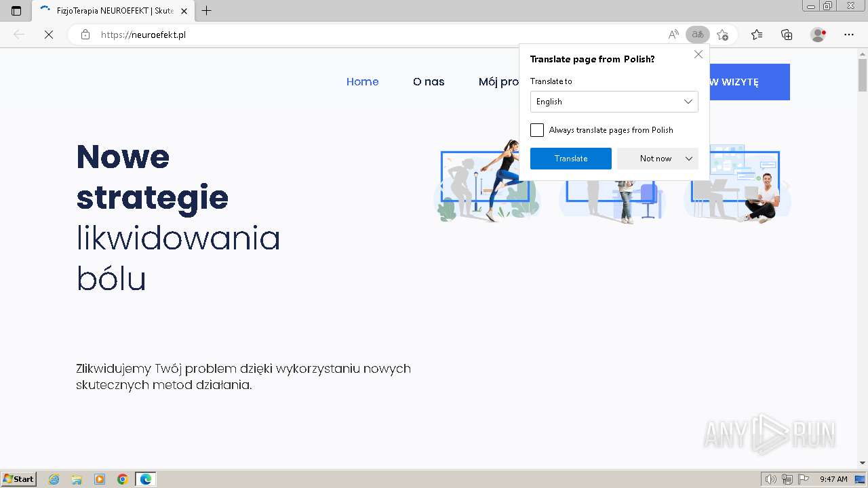Open the profile avatar menu
Screen dimensions: 868x488
pos(818,35)
